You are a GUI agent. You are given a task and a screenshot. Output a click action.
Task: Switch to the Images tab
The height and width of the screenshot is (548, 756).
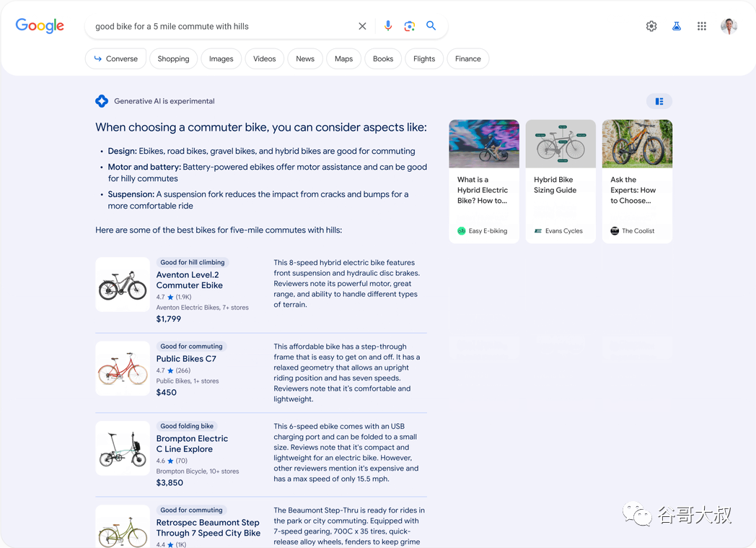pyautogui.click(x=221, y=59)
